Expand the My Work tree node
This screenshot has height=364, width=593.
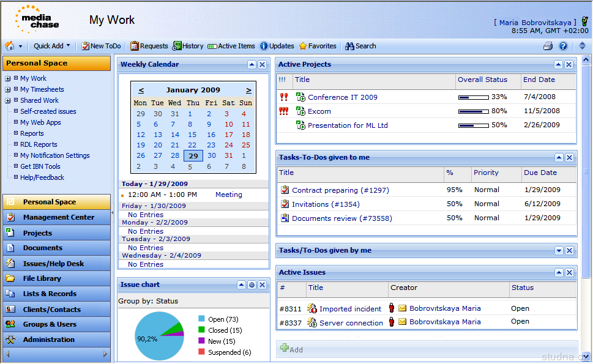coord(8,78)
